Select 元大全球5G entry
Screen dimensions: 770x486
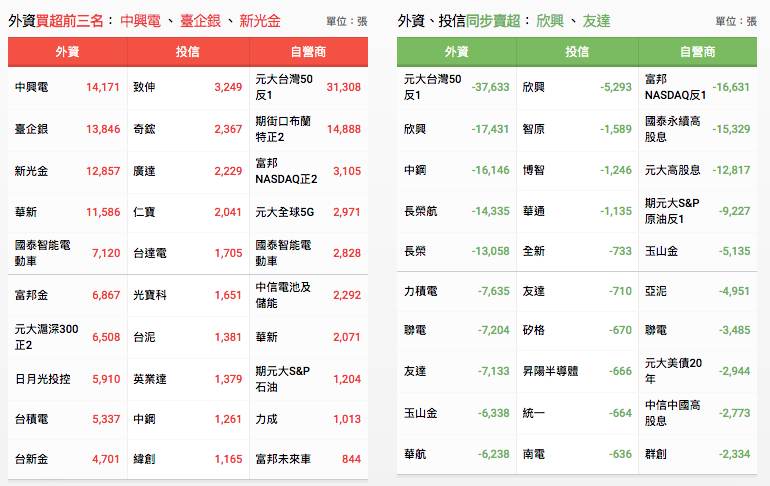pos(285,212)
